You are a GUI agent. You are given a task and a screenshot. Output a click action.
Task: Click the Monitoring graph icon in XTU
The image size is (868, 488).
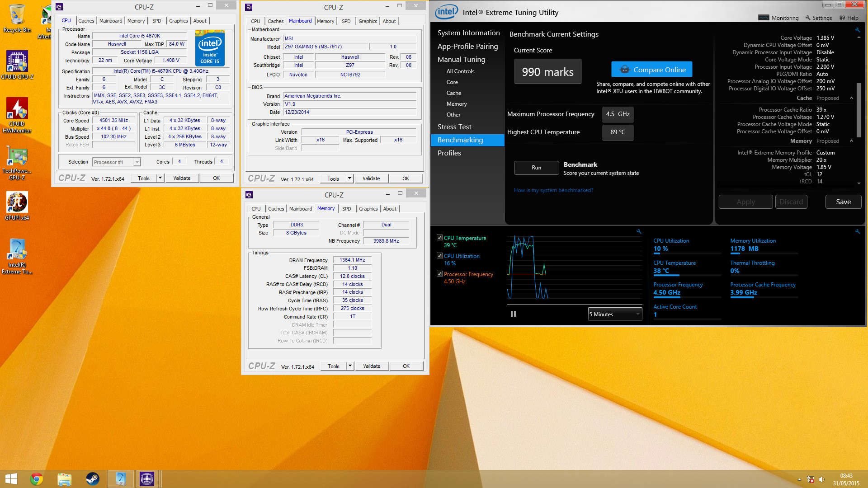coord(764,18)
